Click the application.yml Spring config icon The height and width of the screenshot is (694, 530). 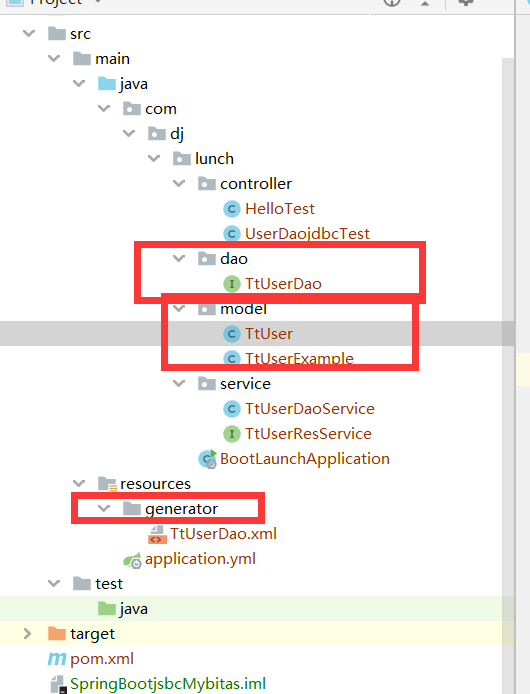(132, 560)
